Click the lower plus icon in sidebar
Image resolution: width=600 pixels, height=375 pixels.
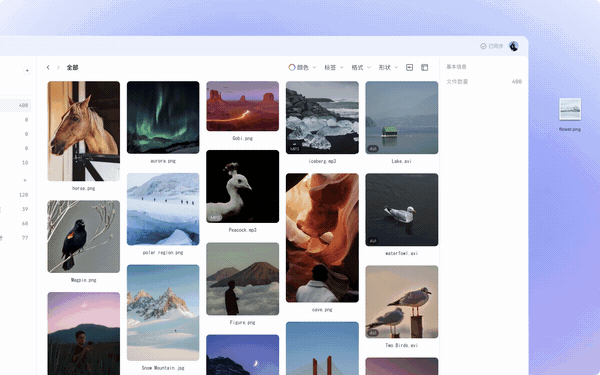click(x=25, y=180)
